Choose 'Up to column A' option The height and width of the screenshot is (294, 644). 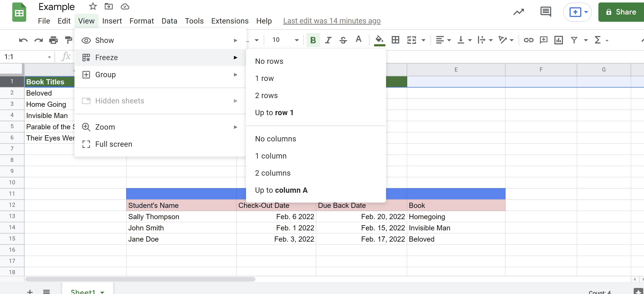pyautogui.click(x=281, y=190)
